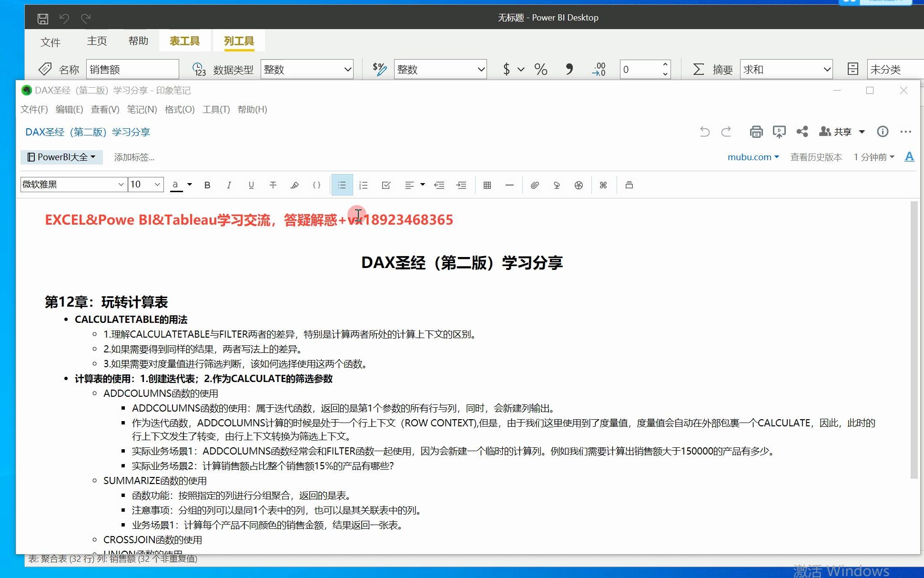Screen dimensions: 924x578
Task: Toggle bulleted list formatting
Action: 342,185
